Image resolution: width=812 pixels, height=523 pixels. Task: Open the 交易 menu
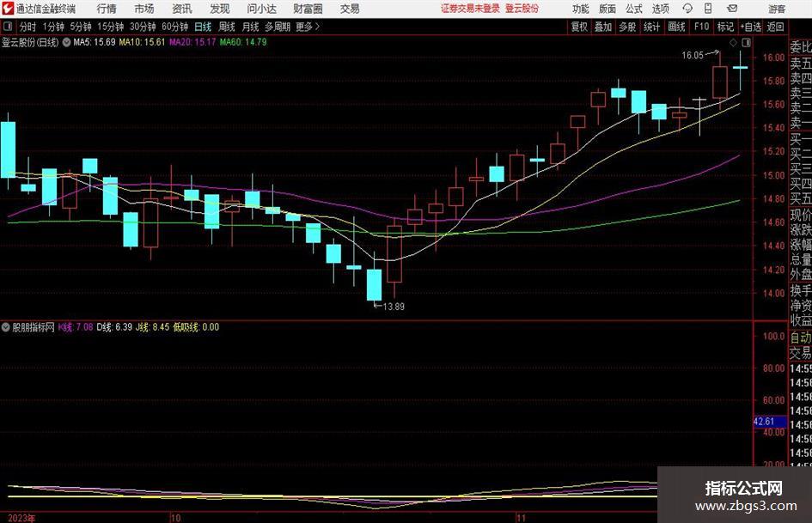coord(350,9)
